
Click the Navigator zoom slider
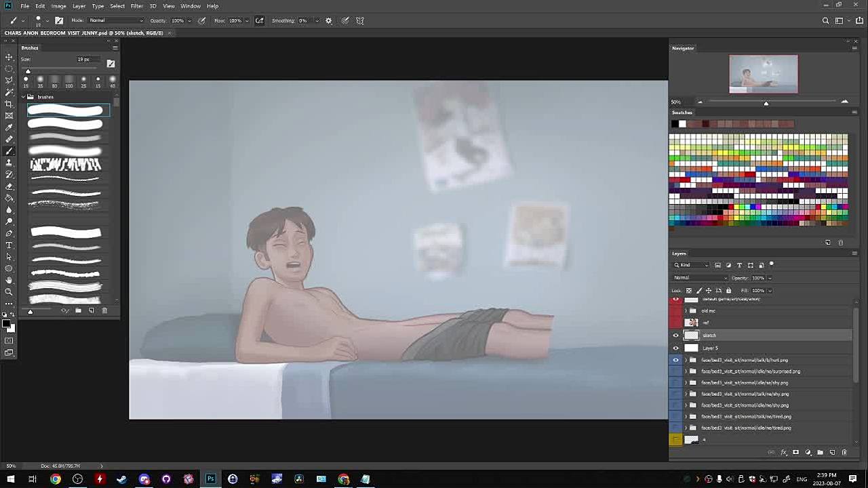click(766, 102)
